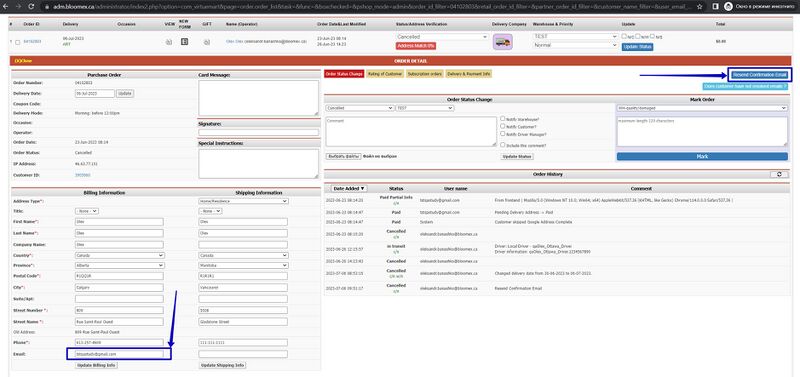Open the TEST dropdown under Order Status Change
This screenshot has height=377, width=800.
pyautogui.click(x=425, y=108)
